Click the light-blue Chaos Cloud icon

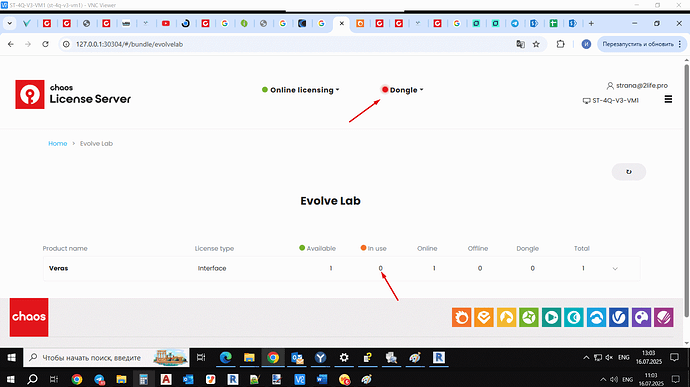(x=596, y=317)
